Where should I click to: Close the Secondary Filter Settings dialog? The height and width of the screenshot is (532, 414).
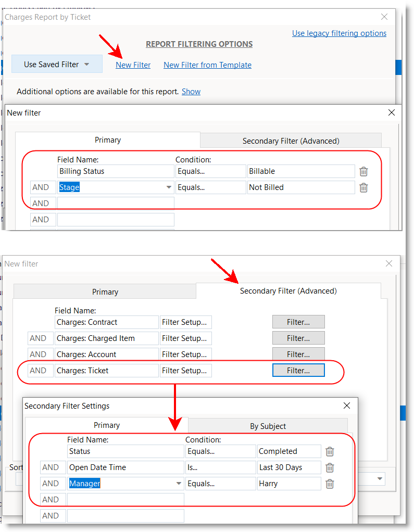point(347,406)
